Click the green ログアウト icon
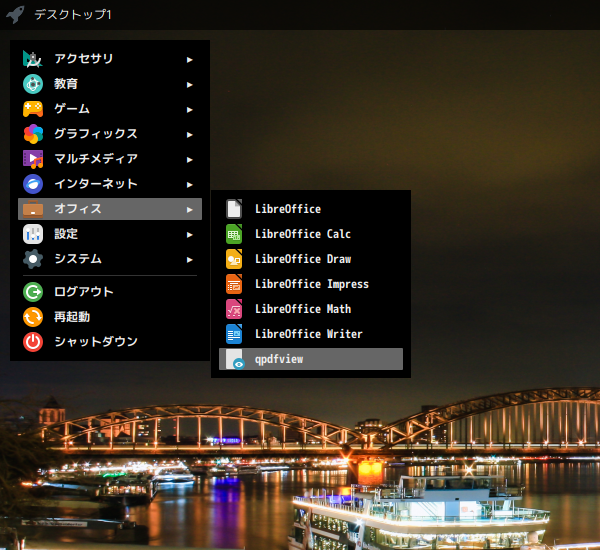This screenshot has width=600, height=550. [x=33, y=292]
